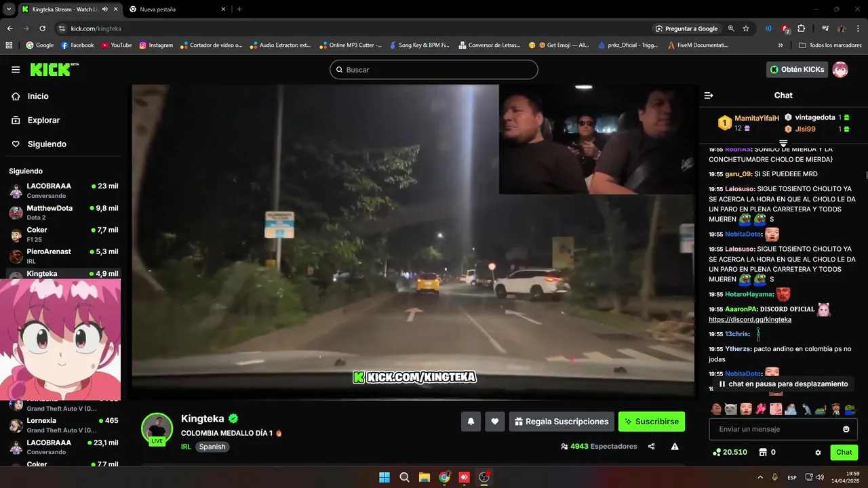The image size is (868, 488).
Task: Open the YouTube bookmark
Action: [117, 45]
